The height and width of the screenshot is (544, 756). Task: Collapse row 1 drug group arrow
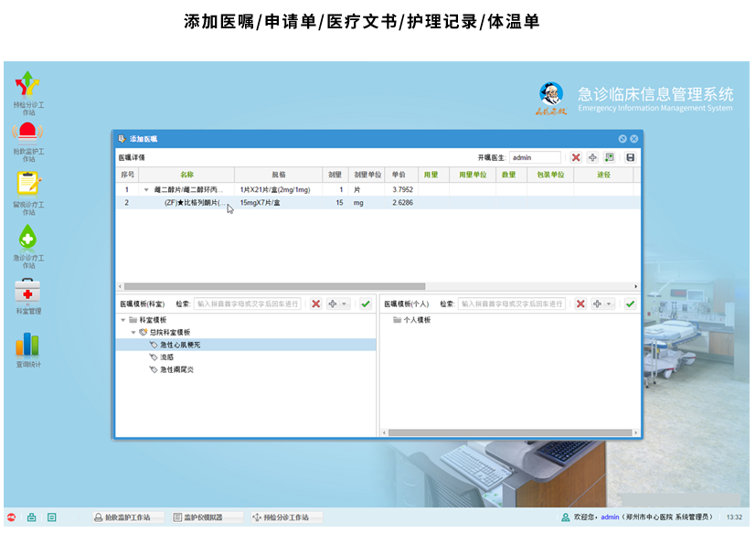tap(146, 190)
